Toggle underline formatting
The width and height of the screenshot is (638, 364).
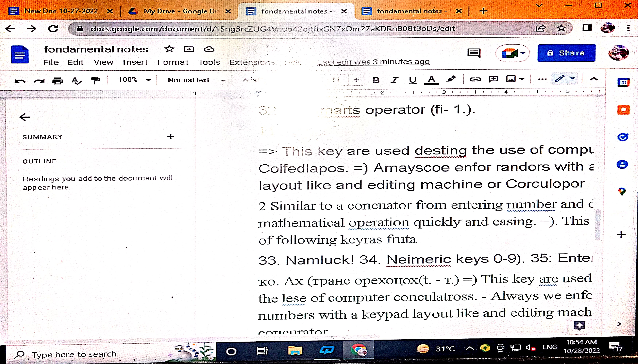[412, 80]
